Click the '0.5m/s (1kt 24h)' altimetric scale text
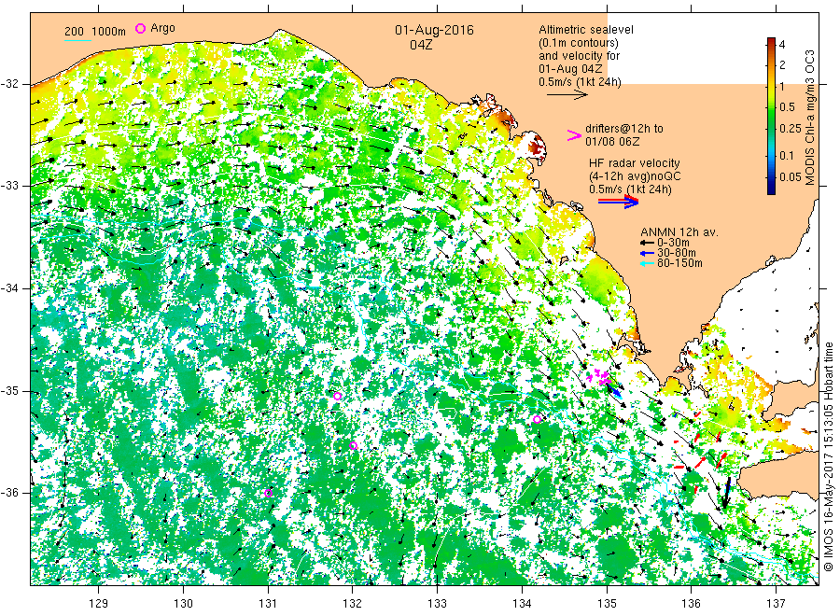The image size is (840, 616). point(581,82)
